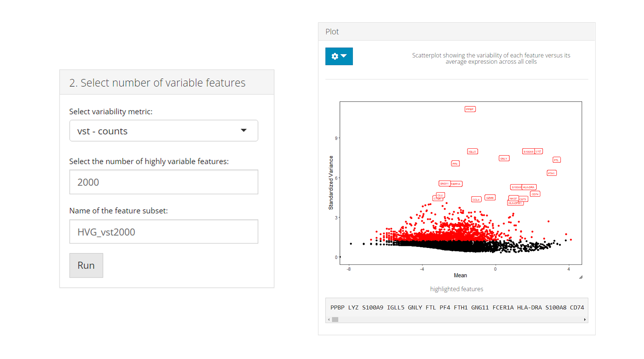Click the left arrow of the features scrollbar
The width and height of the screenshot is (644, 359).
329,320
